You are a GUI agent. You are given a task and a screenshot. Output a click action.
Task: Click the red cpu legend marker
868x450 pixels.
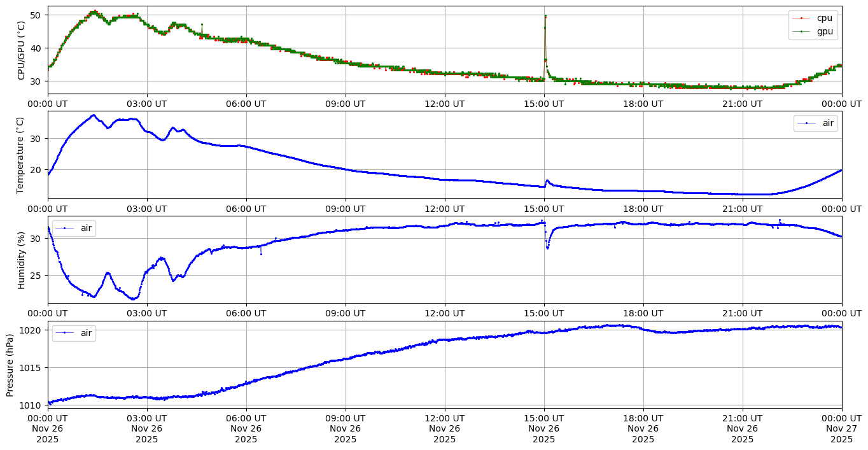pos(801,18)
